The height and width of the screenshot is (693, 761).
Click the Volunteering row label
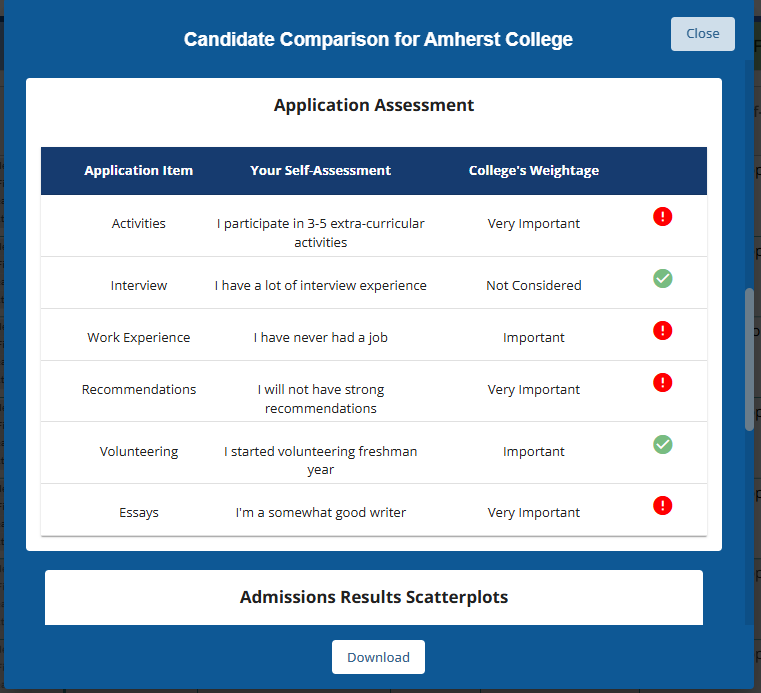coord(139,451)
